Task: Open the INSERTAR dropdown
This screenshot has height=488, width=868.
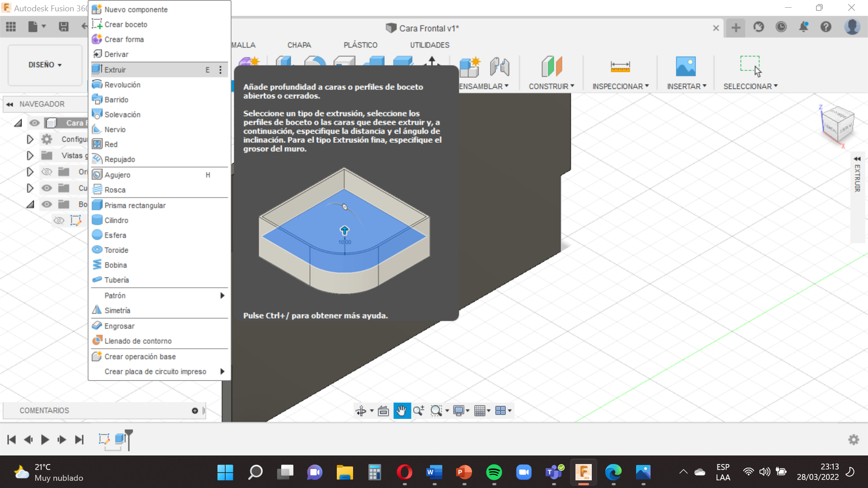Action: click(687, 86)
